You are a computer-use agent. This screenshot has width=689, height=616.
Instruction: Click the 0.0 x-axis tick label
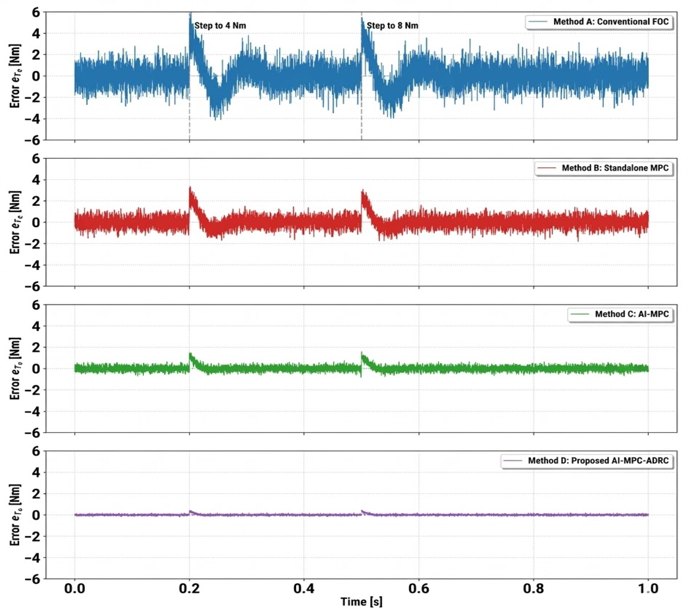click(x=75, y=588)
